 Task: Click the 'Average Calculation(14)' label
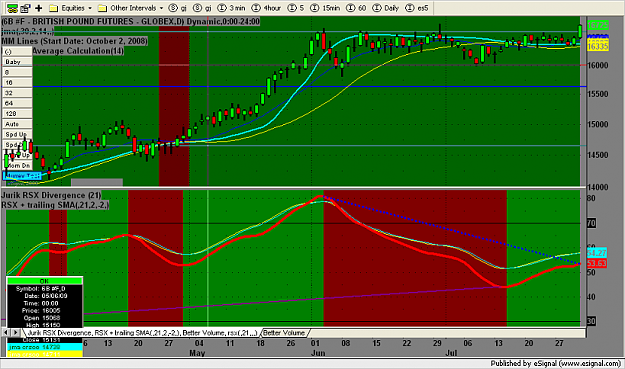pyautogui.click(x=78, y=51)
